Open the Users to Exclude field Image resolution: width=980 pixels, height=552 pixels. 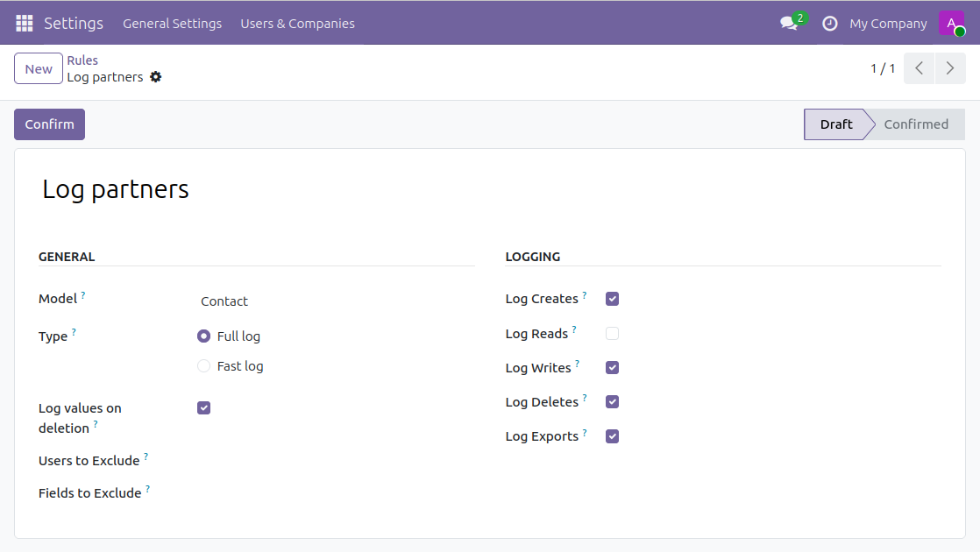pyautogui.click(x=333, y=461)
